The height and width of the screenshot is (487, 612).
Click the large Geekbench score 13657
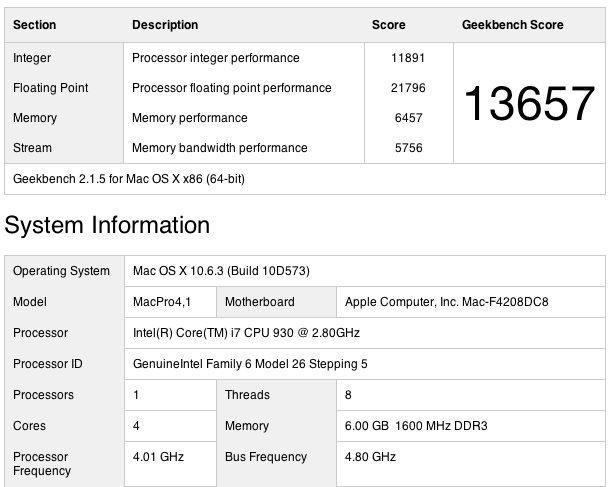529,103
